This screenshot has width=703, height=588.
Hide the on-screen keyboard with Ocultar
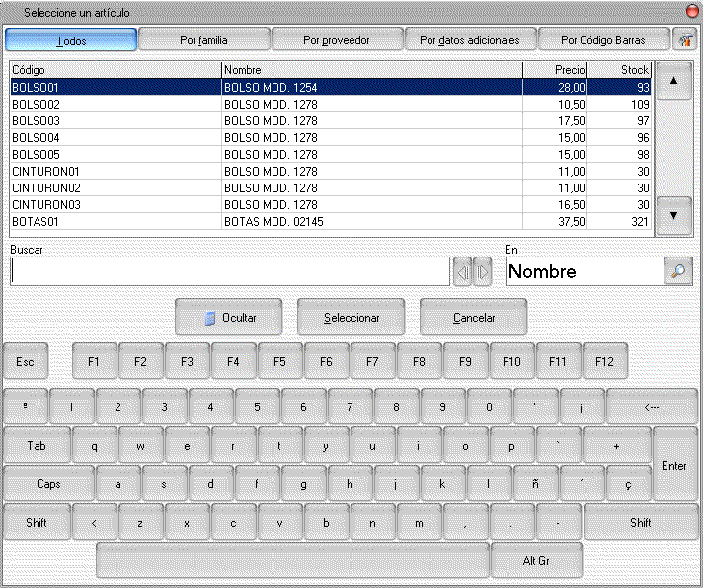click(229, 318)
